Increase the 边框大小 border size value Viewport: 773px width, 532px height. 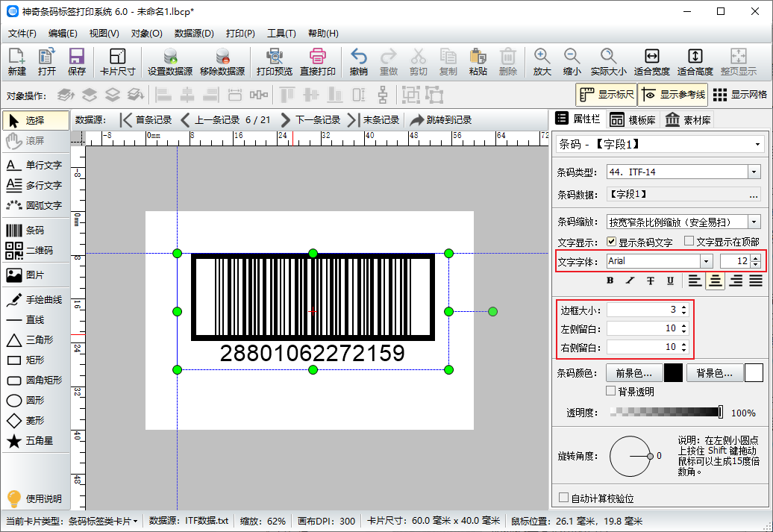coord(683,307)
